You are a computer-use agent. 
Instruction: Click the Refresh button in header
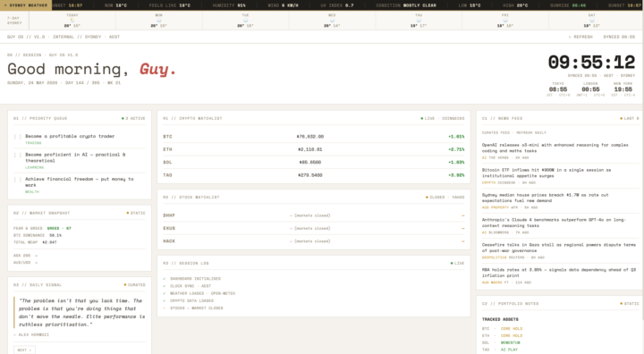coord(580,37)
